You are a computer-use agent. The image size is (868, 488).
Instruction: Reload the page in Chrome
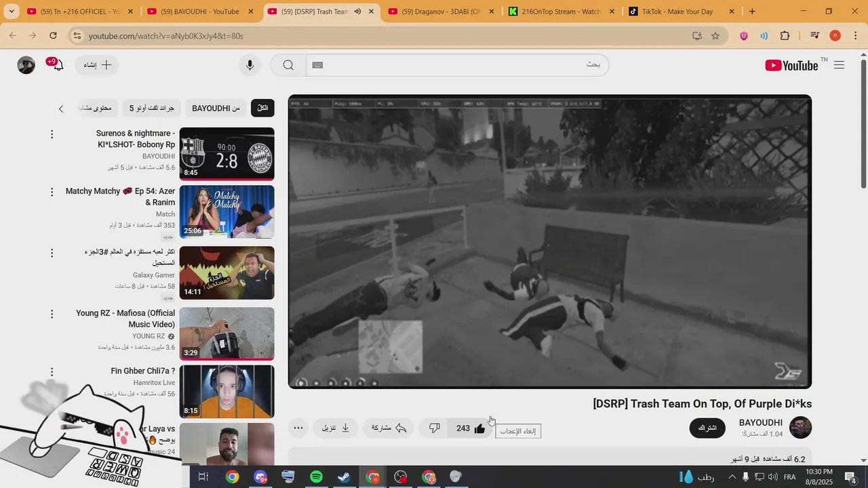tap(53, 36)
